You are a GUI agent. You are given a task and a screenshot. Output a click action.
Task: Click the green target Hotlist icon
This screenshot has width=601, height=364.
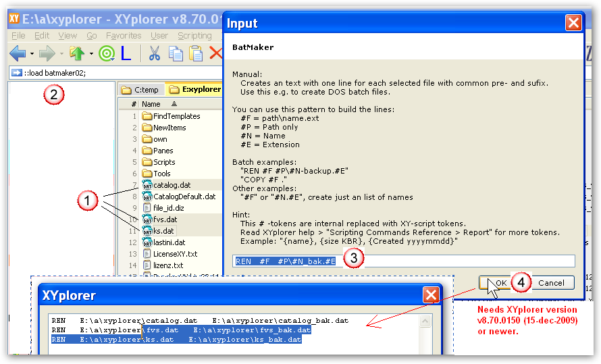click(x=107, y=53)
